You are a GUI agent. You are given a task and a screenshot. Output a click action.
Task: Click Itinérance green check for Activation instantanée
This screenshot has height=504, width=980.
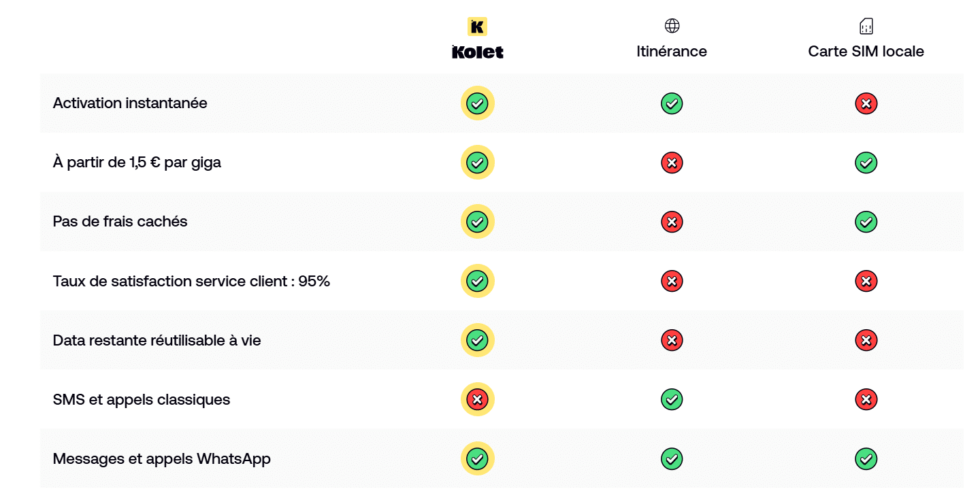[x=672, y=103]
